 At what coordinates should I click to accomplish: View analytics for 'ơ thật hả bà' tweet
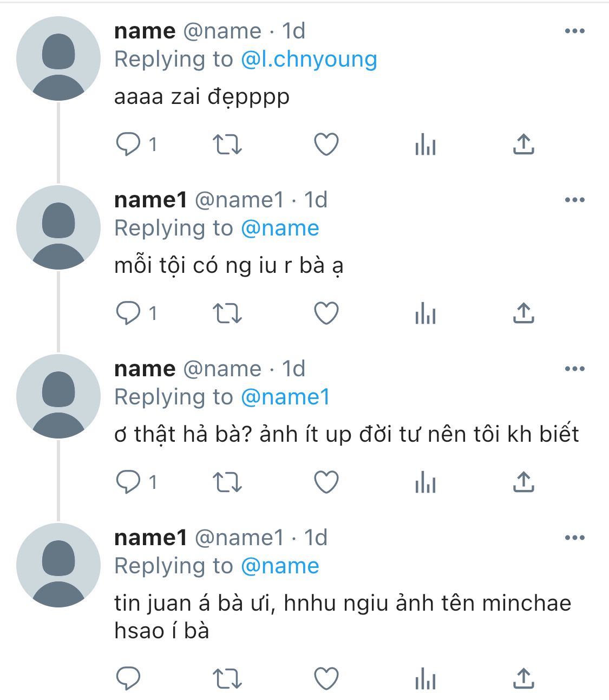[x=425, y=482]
